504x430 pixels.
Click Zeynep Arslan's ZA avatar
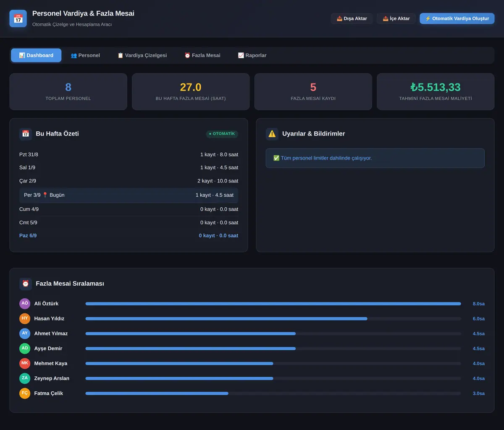click(25, 378)
